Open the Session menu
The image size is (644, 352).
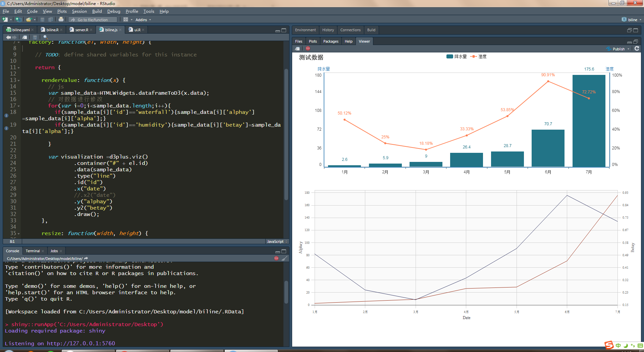[x=79, y=11]
